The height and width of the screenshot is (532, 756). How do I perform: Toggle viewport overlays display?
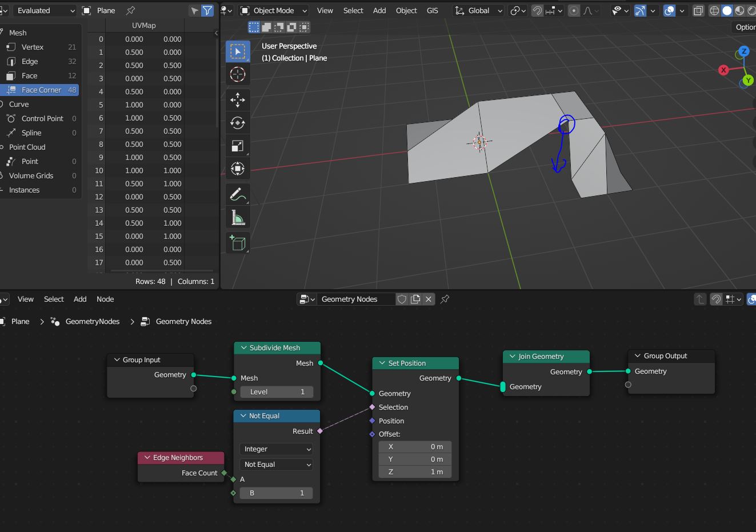click(669, 10)
